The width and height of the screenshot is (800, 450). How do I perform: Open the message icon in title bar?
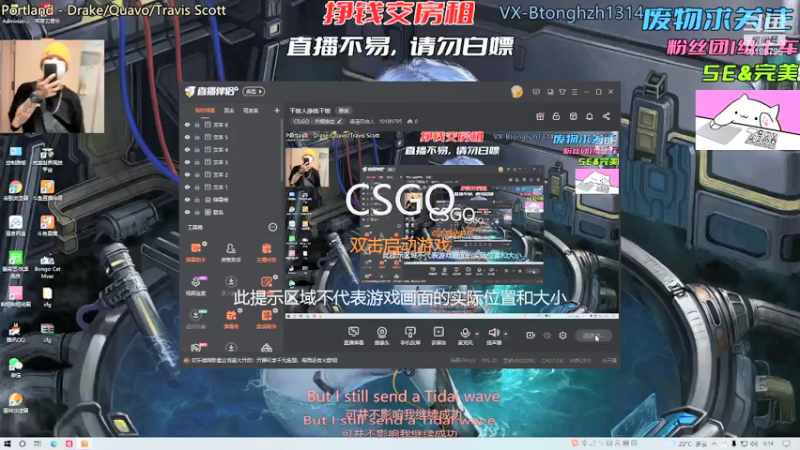click(x=536, y=92)
